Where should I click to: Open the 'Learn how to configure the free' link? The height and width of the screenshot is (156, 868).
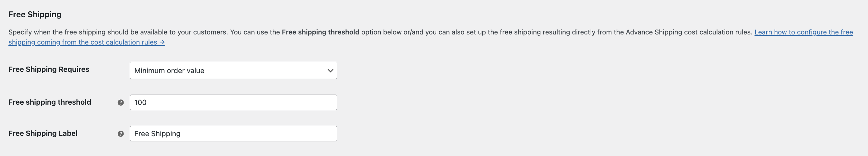pos(804,32)
